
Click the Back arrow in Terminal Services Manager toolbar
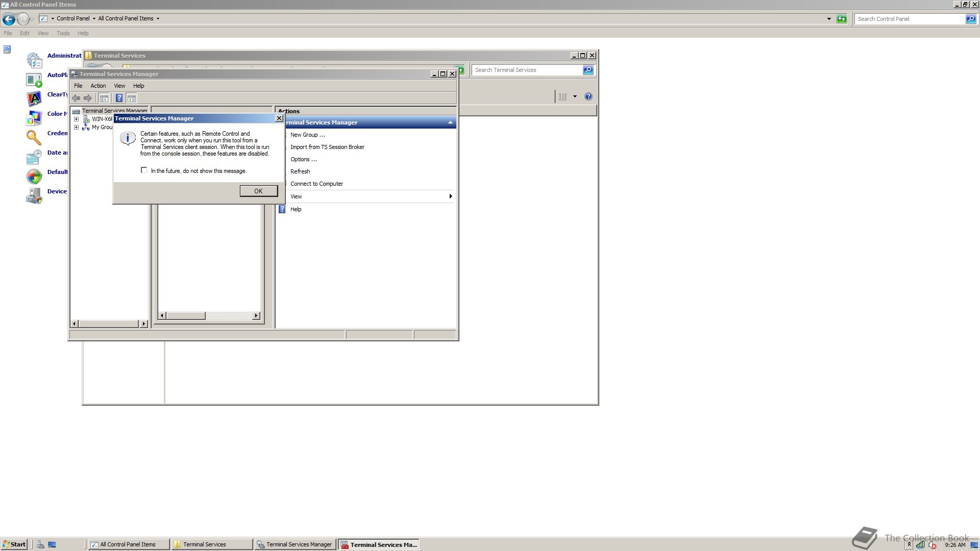pos(76,98)
